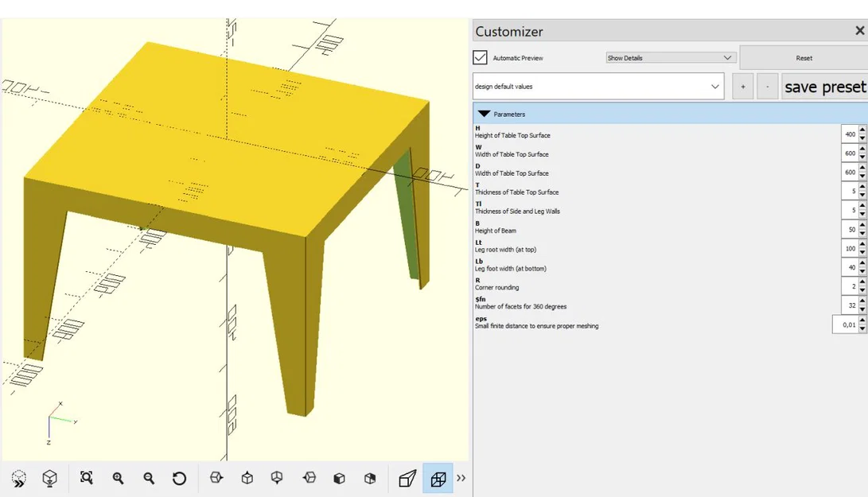
Task: Click the View All icon
Action: click(87, 478)
